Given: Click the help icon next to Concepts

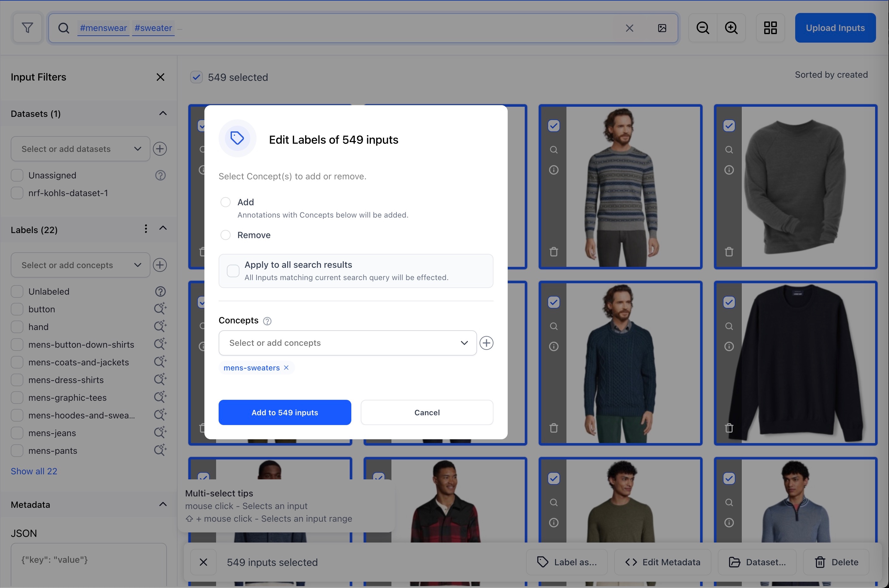Looking at the screenshot, I should click(267, 321).
